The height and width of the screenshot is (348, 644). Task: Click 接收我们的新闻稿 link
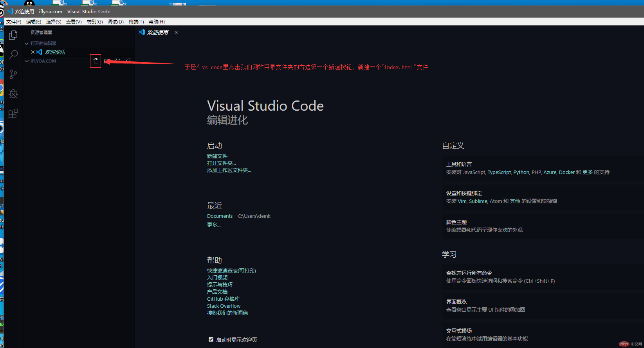pyautogui.click(x=227, y=313)
